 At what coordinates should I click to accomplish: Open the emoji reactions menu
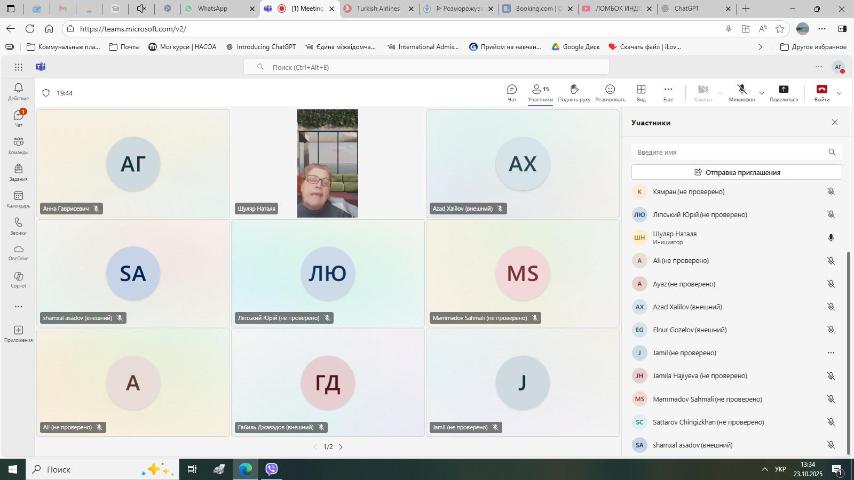click(x=610, y=92)
